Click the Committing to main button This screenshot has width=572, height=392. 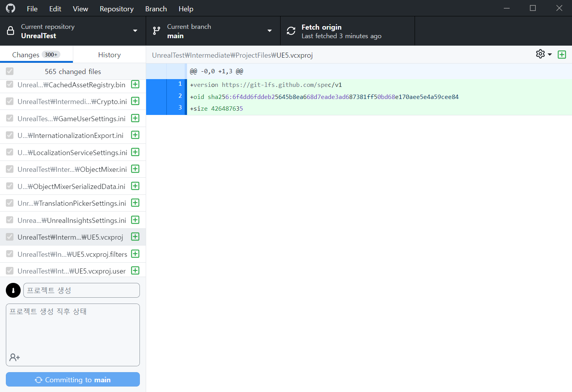click(73, 380)
